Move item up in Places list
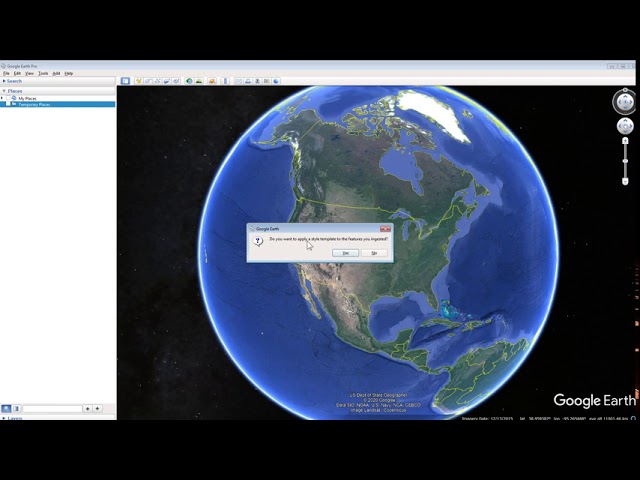This screenshot has width=640, height=480. (87, 409)
